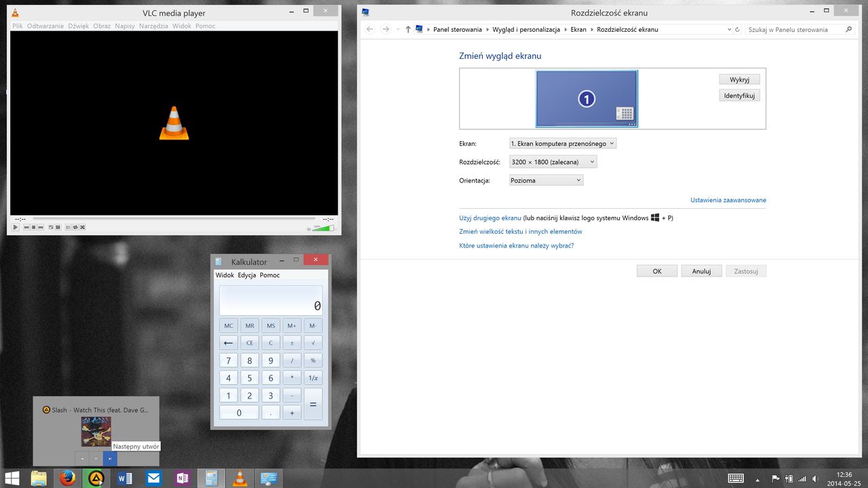Open the Dźwięk menu in VLC
Viewport: 868px width, 488px height.
(79, 26)
